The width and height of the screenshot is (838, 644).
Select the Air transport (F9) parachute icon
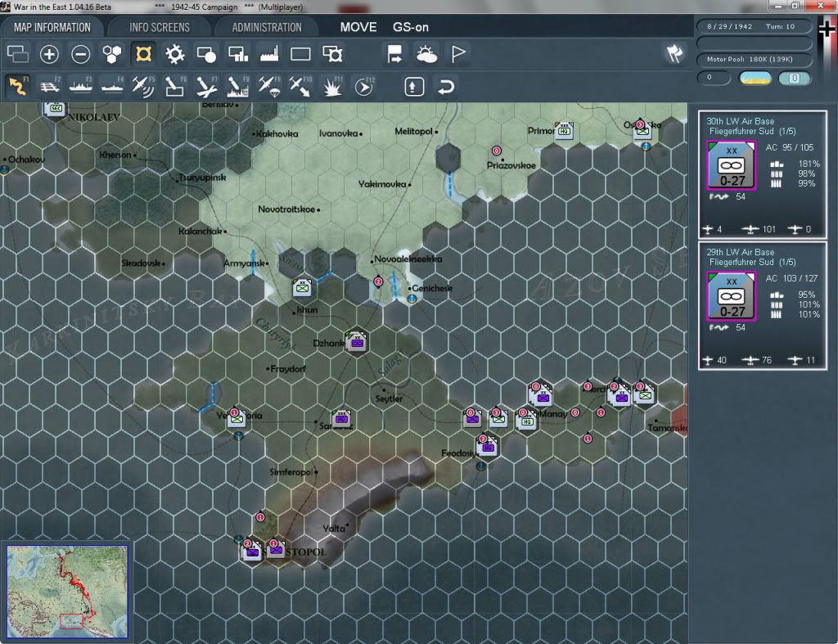pyautogui.click(x=268, y=86)
